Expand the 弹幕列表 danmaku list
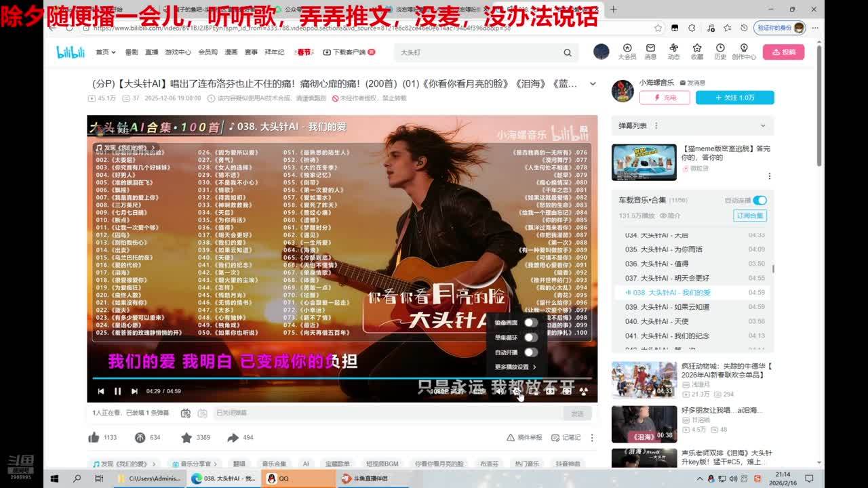Image resolution: width=868 pixels, height=488 pixels. click(762, 126)
